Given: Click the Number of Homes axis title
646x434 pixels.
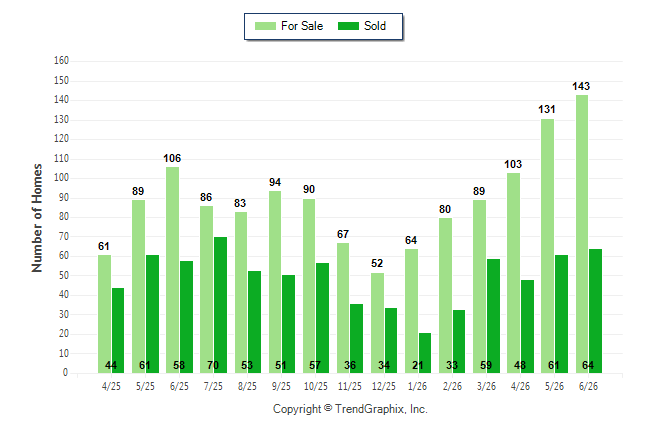Looking at the screenshot, I should coord(37,218).
